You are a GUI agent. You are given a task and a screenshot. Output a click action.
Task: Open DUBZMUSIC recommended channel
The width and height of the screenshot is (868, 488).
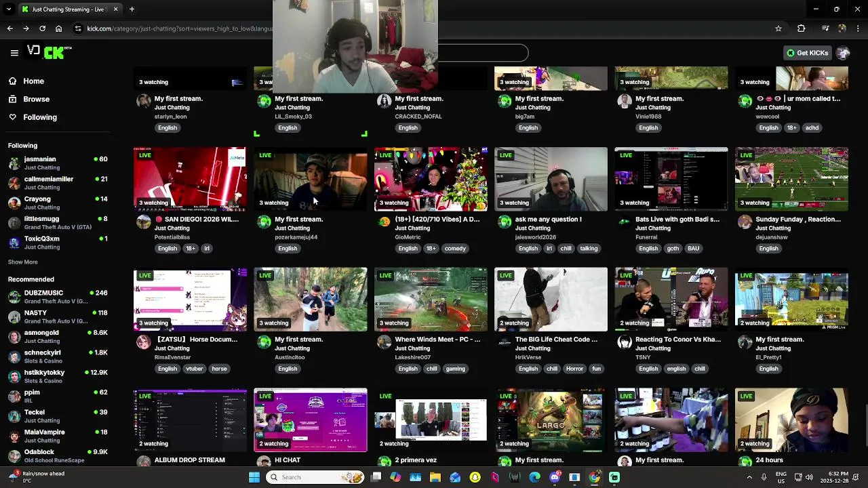58,297
